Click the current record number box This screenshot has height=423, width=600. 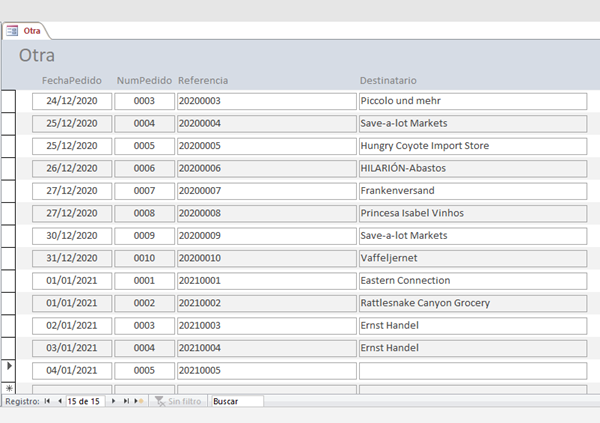85,401
